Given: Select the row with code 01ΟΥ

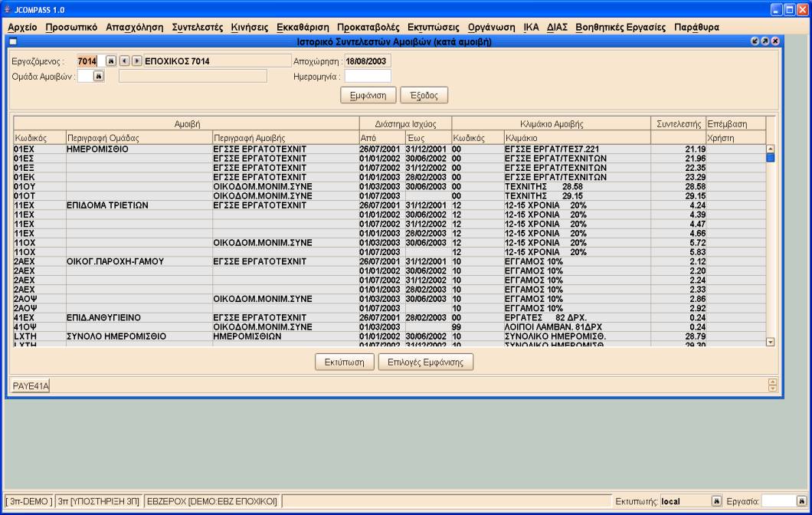Looking at the screenshot, I should coord(389,186).
